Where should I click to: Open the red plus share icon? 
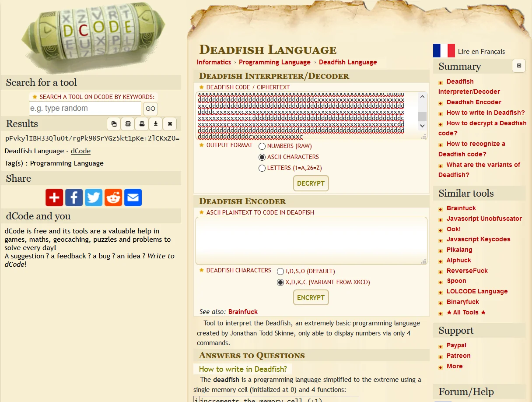pos(54,197)
